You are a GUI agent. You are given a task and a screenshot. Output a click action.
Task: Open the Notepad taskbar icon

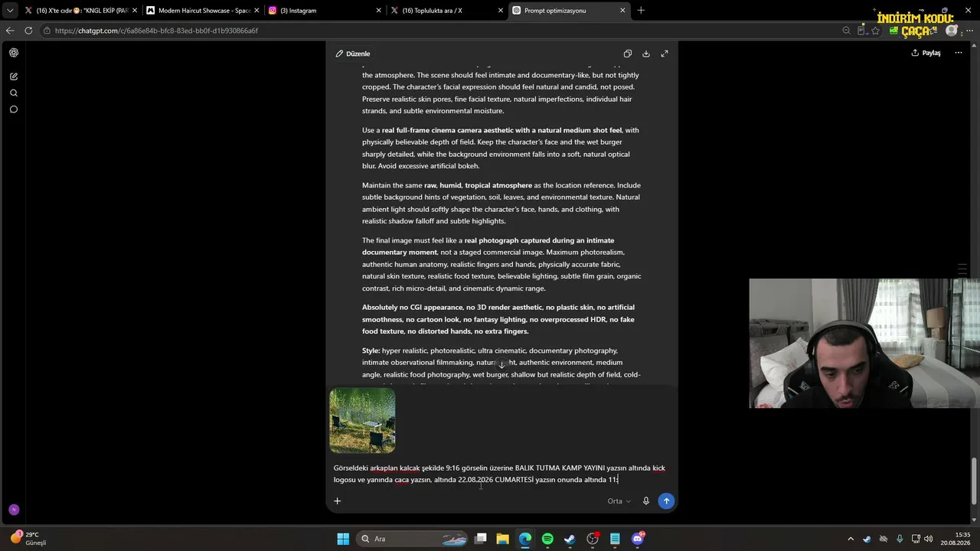click(615, 539)
